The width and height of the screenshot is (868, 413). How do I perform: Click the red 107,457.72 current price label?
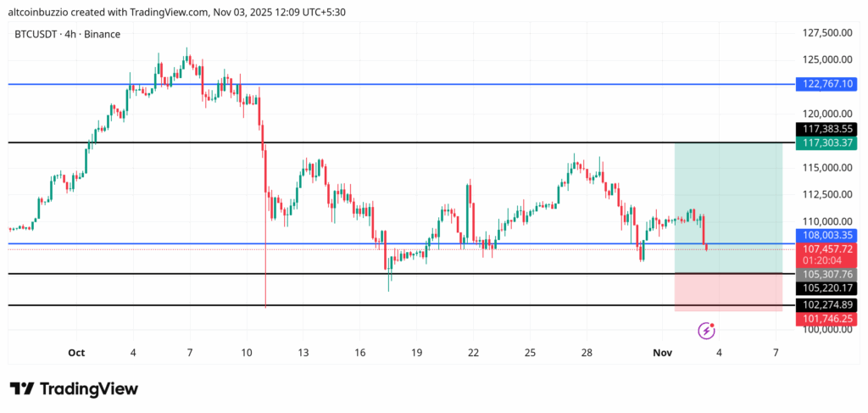pos(826,249)
